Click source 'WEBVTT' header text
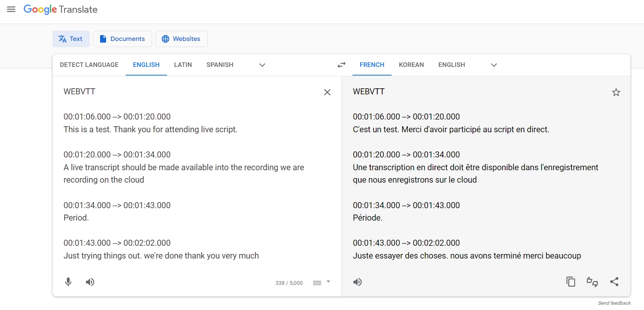This screenshot has width=644, height=310. tap(79, 91)
